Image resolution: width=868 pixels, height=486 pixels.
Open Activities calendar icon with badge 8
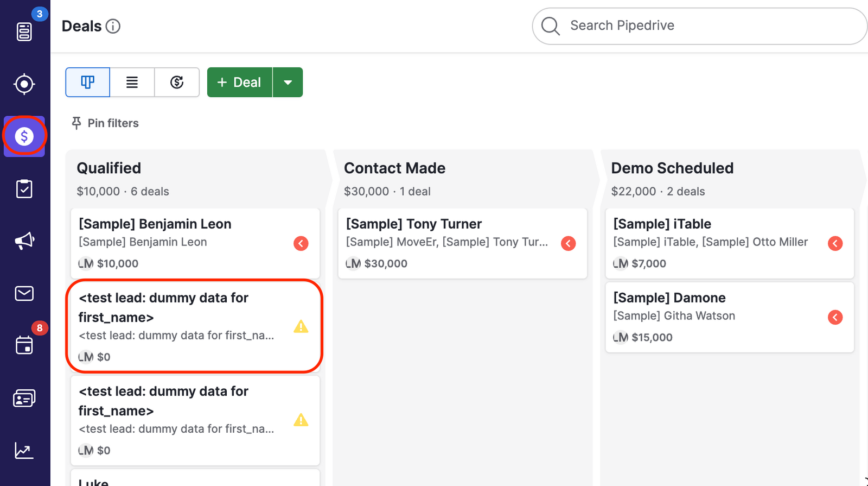coord(24,345)
